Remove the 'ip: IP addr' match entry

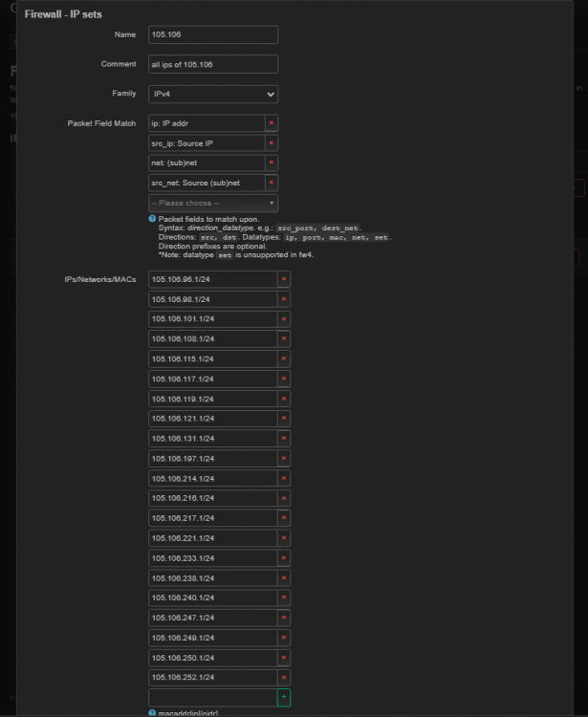point(272,123)
